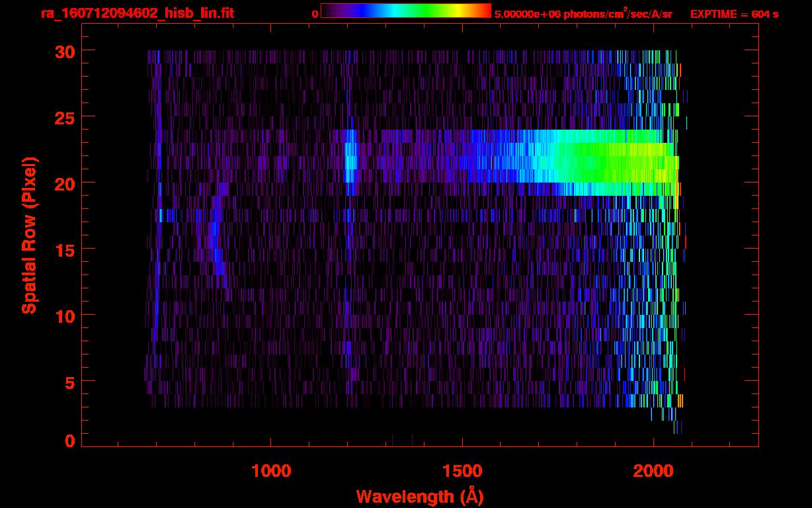
Task: Click the filename ra_160712094602_hisb_lin.fit
Action: pos(137,13)
